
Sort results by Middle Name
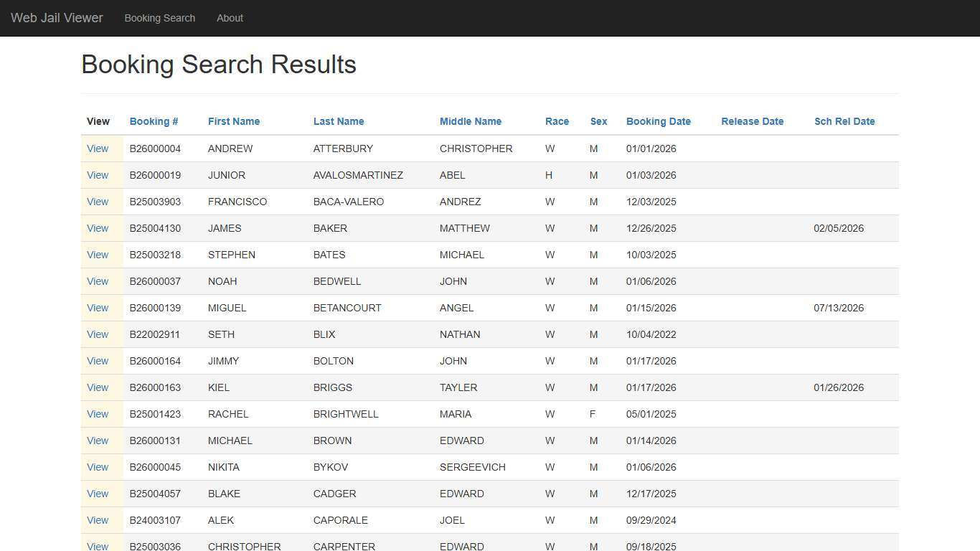point(470,121)
